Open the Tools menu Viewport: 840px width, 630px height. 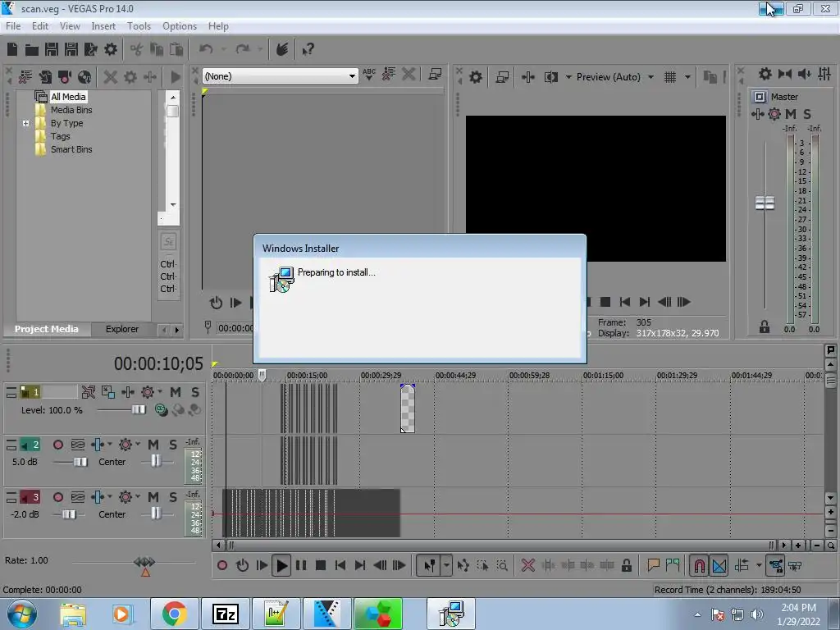point(139,26)
